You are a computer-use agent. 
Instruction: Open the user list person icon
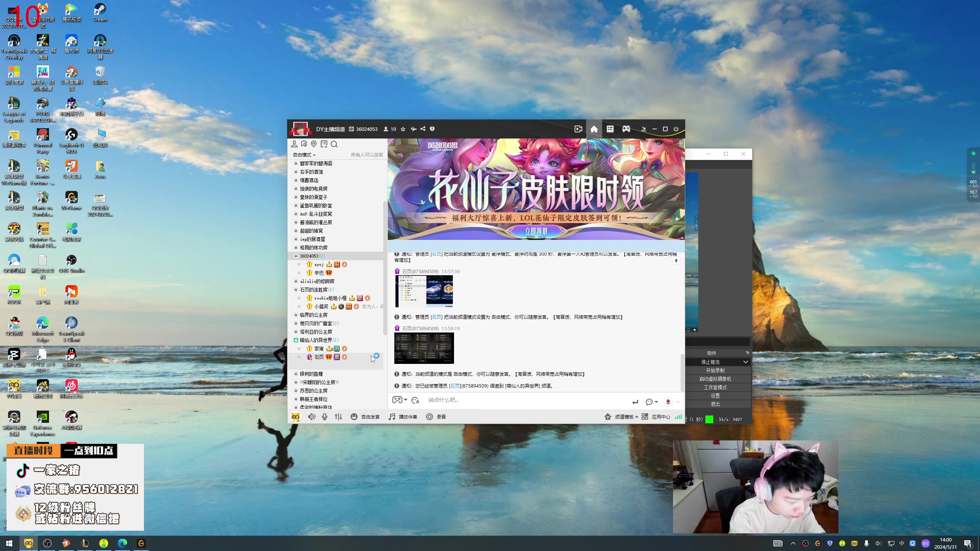pos(294,144)
